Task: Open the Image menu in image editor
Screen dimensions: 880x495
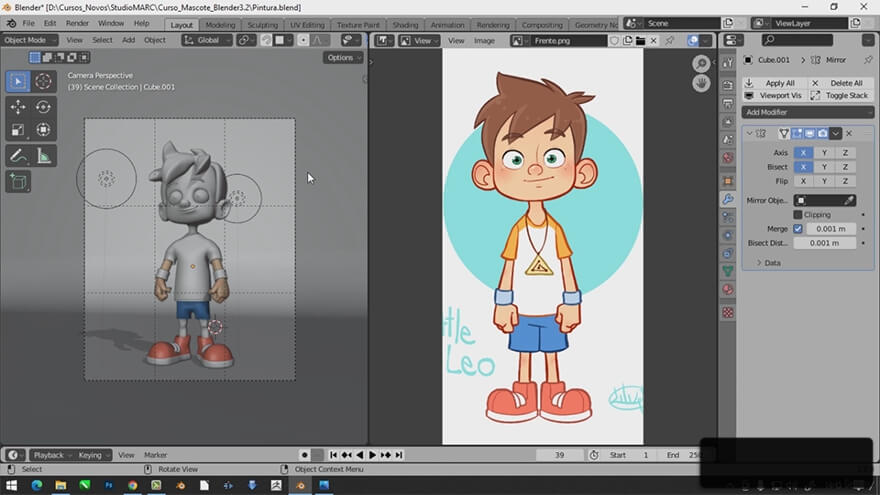Action: 484,40
